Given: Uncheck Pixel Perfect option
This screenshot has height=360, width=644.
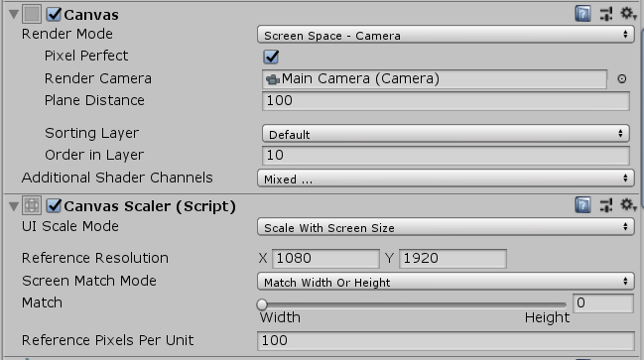Looking at the screenshot, I should (271, 57).
